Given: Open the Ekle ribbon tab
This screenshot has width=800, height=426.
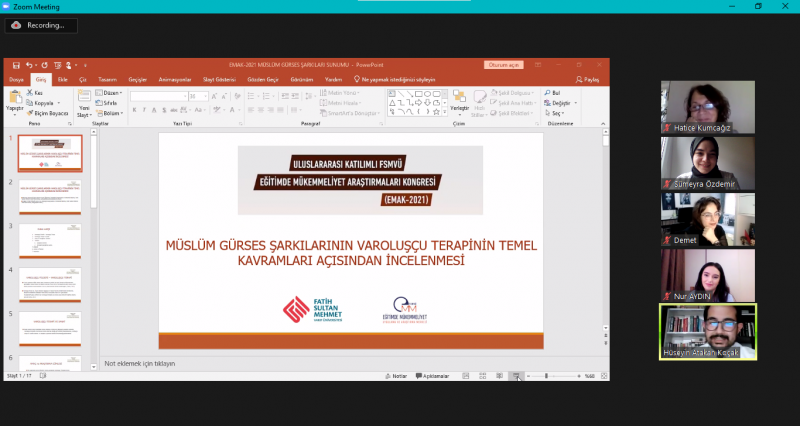Looking at the screenshot, I should point(63,79).
